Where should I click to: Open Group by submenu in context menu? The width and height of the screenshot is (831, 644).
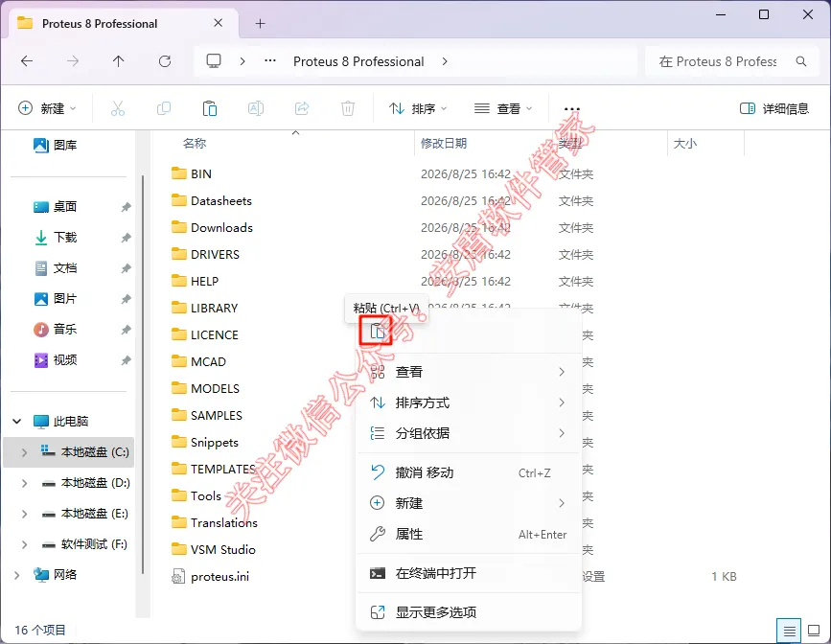[x=469, y=433]
